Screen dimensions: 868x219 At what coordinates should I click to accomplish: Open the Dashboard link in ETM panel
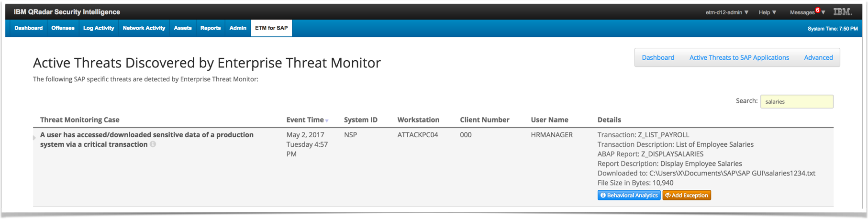(658, 57)
